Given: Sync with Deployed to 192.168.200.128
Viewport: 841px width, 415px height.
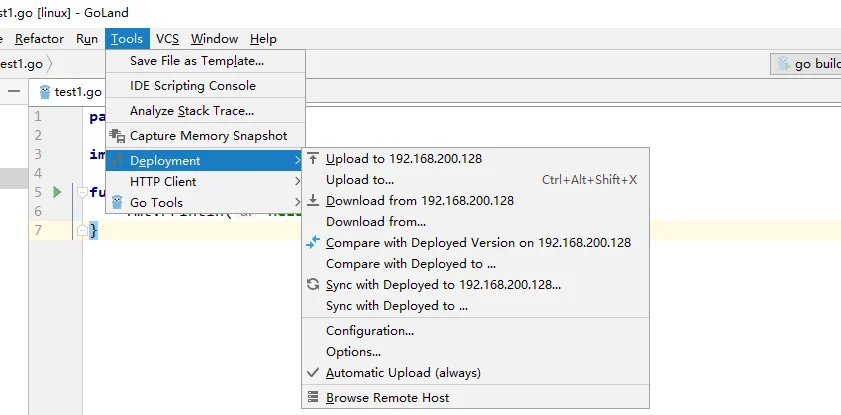Looking at the screenshot, I should [x=475, y=285].
